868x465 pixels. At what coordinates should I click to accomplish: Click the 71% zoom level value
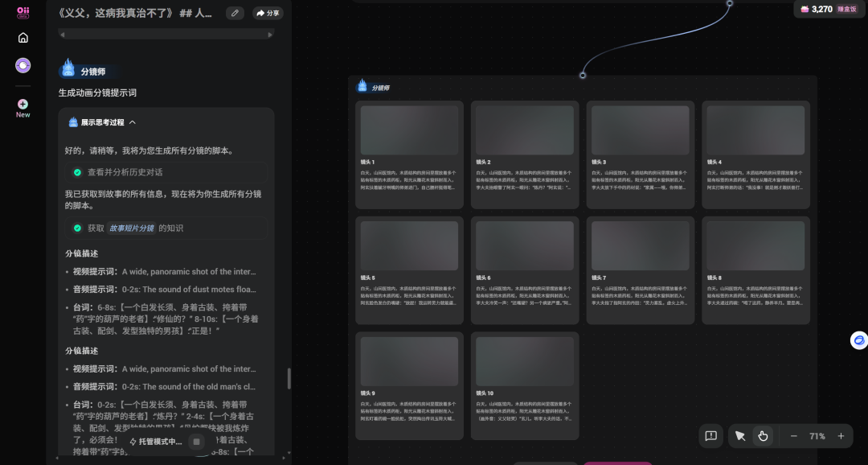tap(817, 436)
